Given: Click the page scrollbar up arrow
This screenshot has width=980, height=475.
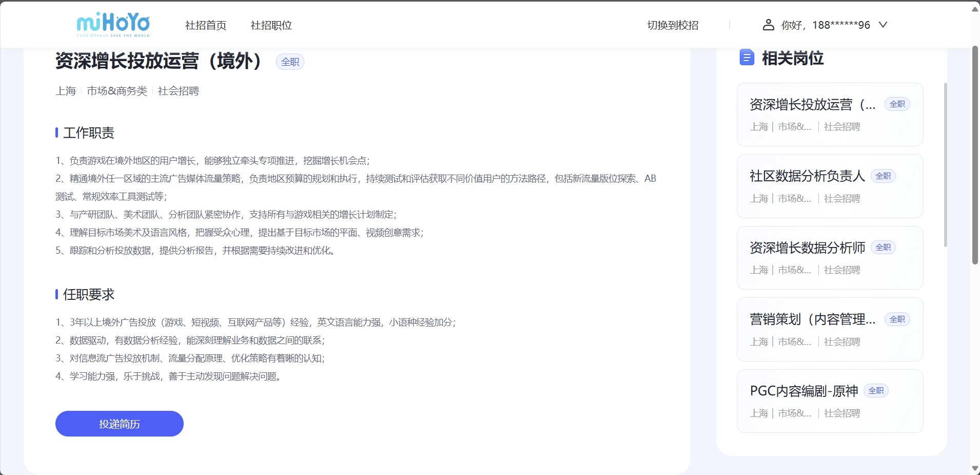Looking at the screenshot, I should (975, 9).
